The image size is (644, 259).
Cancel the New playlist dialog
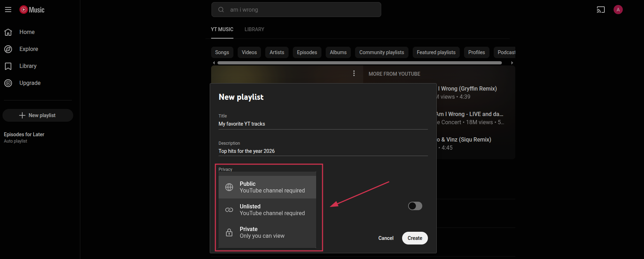pyautogui.click(x=386, y=238)
